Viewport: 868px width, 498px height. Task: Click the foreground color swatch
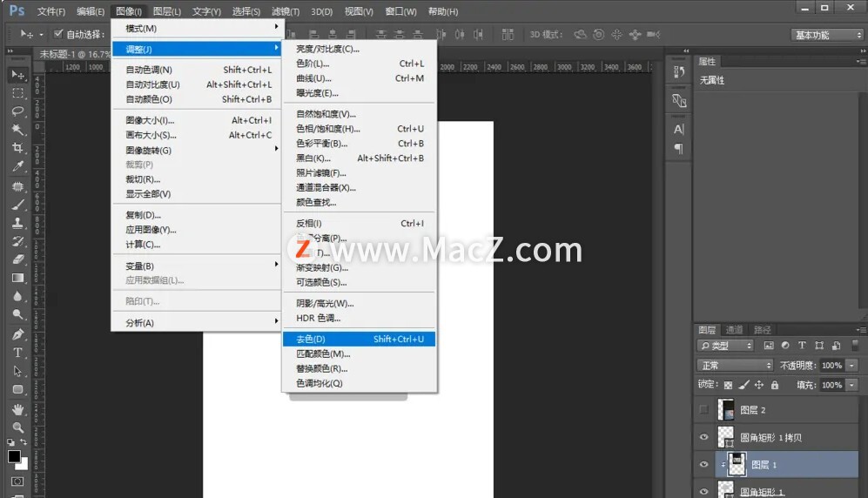pyautogui.click(x=14, y=457)
